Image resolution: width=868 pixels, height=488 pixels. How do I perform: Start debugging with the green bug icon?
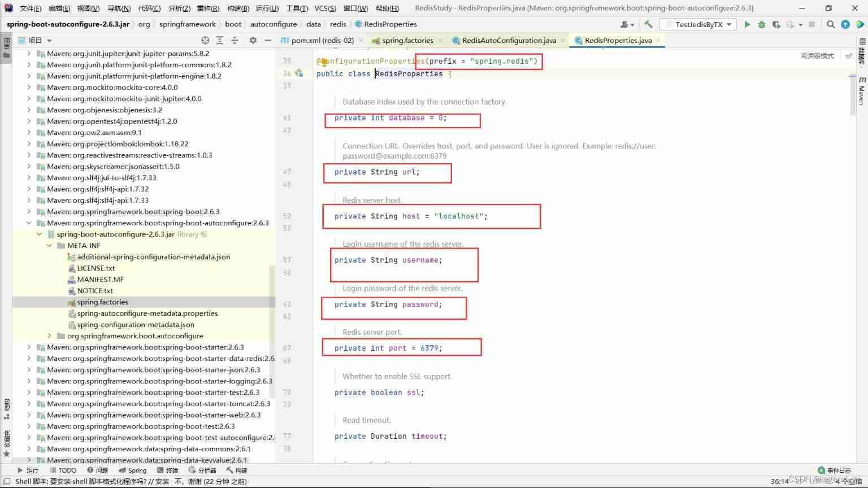pos(762,24)
